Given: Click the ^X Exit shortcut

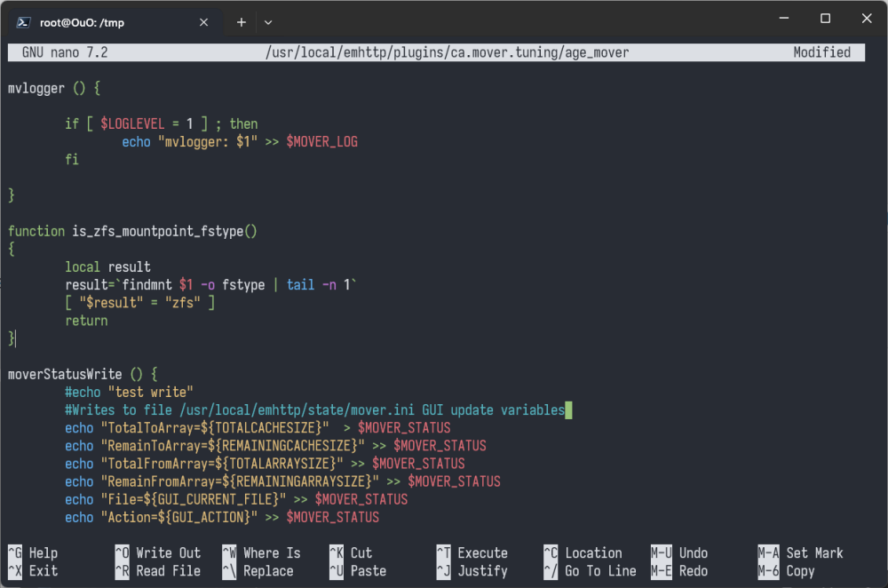Looking at the screenshot, I should tap(33, 571).
